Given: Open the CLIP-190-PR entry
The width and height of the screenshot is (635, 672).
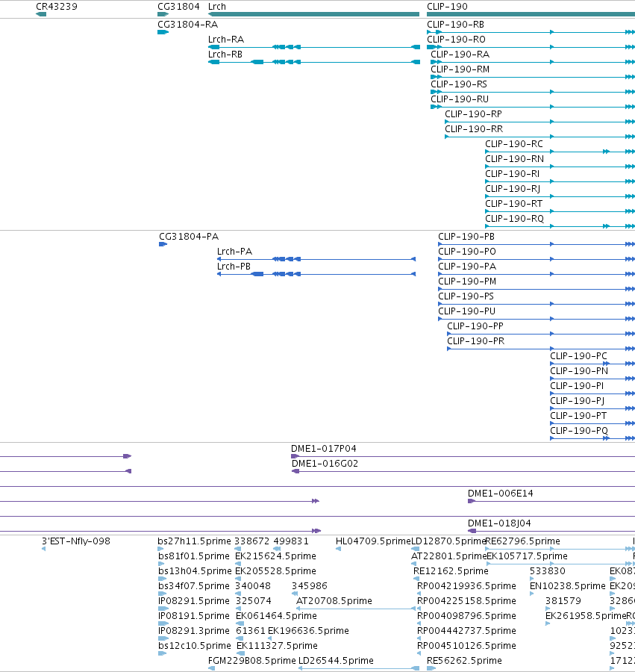Looking at the screenshot, I should [476, 341].
